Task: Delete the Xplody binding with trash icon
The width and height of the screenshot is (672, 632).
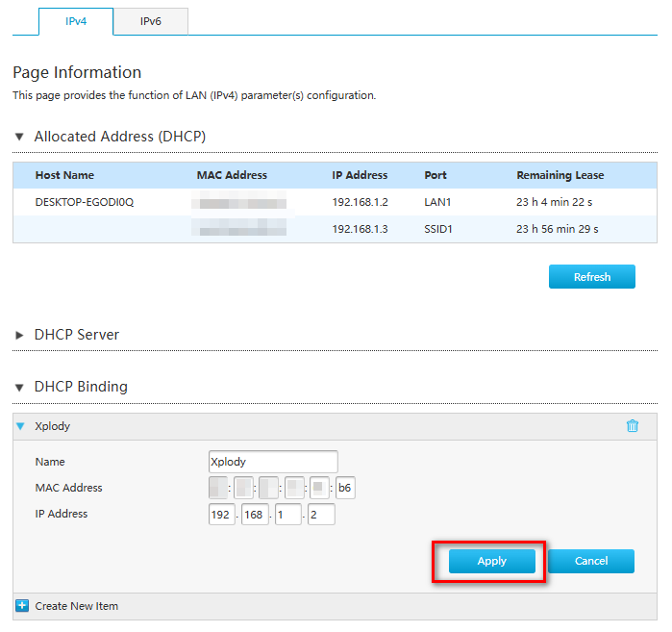Action: pyautogui.click(x=632, y=426)
